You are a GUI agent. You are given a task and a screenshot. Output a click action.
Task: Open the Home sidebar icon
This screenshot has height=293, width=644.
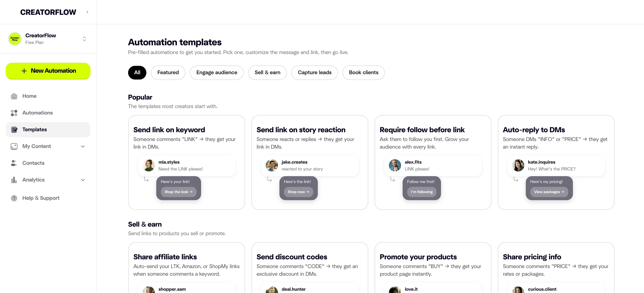(x=14, y=96)
